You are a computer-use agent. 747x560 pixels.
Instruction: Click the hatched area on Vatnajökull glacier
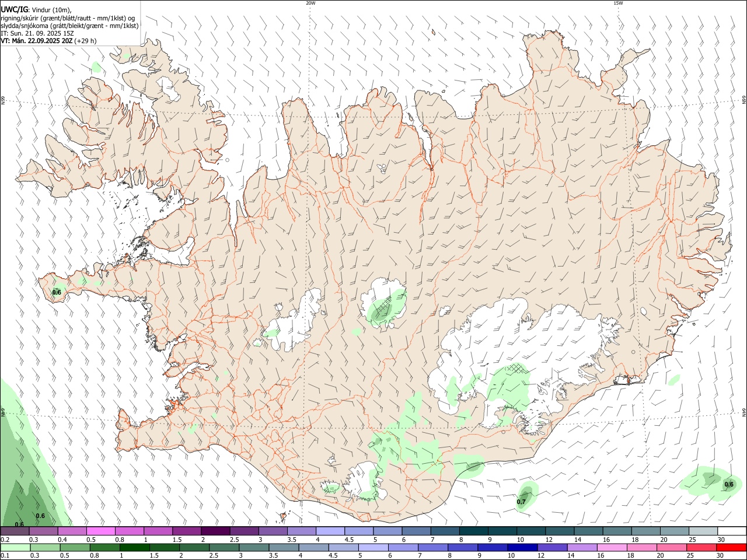[515, 367]
